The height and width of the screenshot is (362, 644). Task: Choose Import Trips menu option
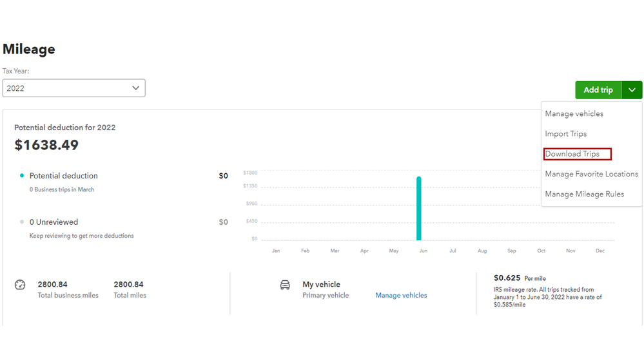tap(565, 134)
